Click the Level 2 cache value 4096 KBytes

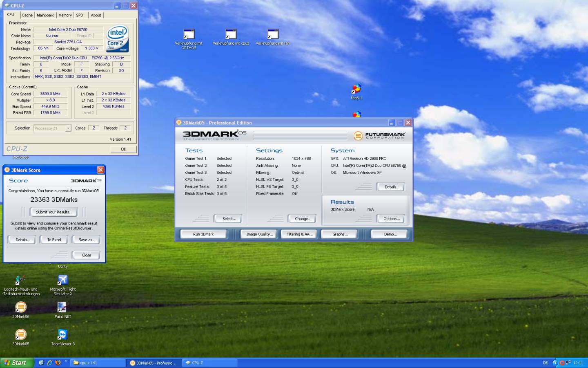[114, 106]
